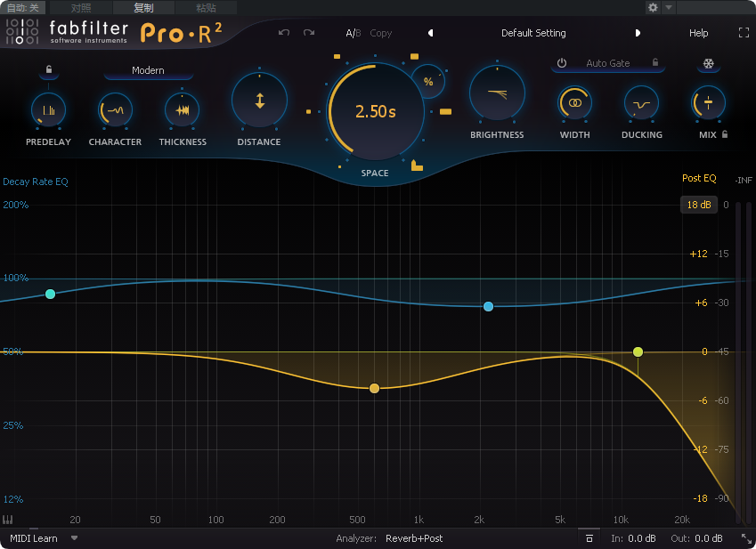756x549 pixels.
Task: Open host gear settings icon
Action: 653,7
